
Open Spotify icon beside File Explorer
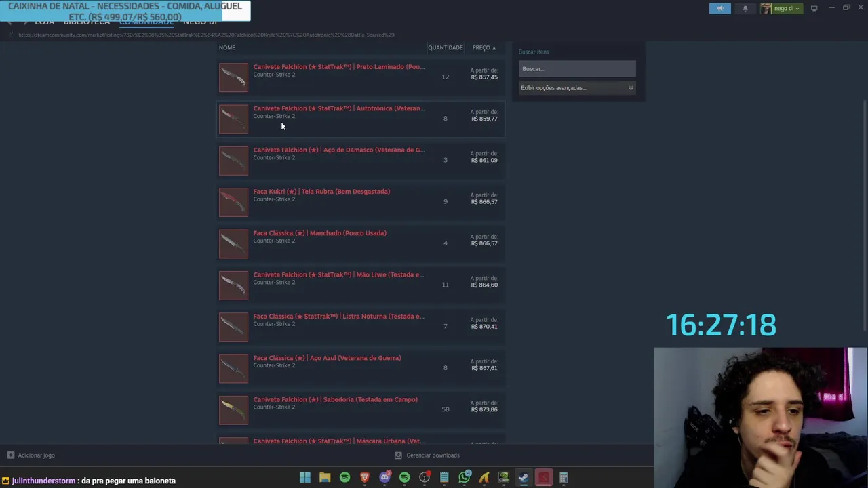(x=344, y=478)
